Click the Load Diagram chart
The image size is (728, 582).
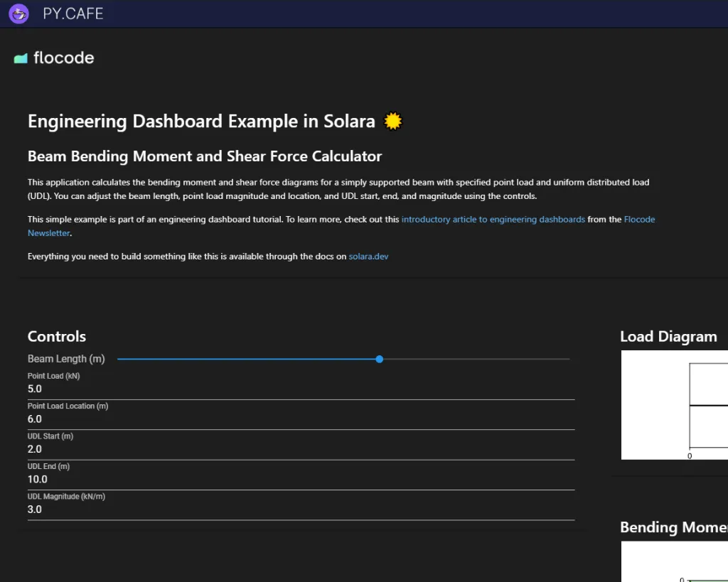tap(675, 405)
